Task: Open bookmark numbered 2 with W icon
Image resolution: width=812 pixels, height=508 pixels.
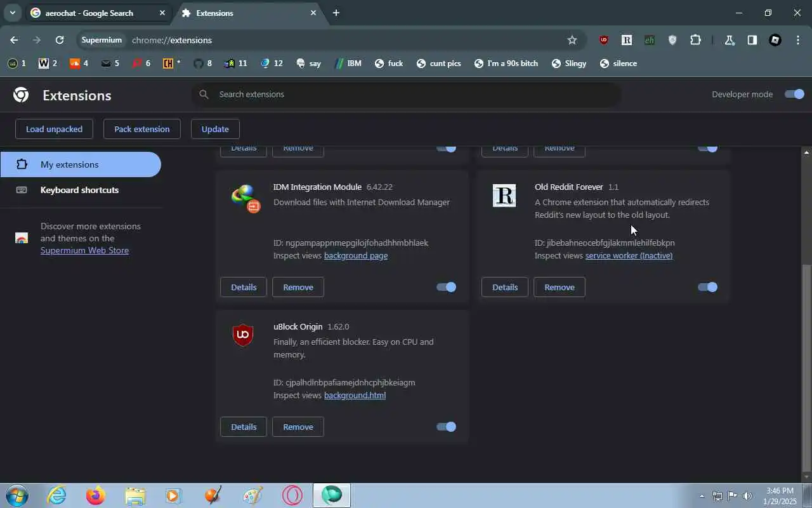Action: coord(48,63)
